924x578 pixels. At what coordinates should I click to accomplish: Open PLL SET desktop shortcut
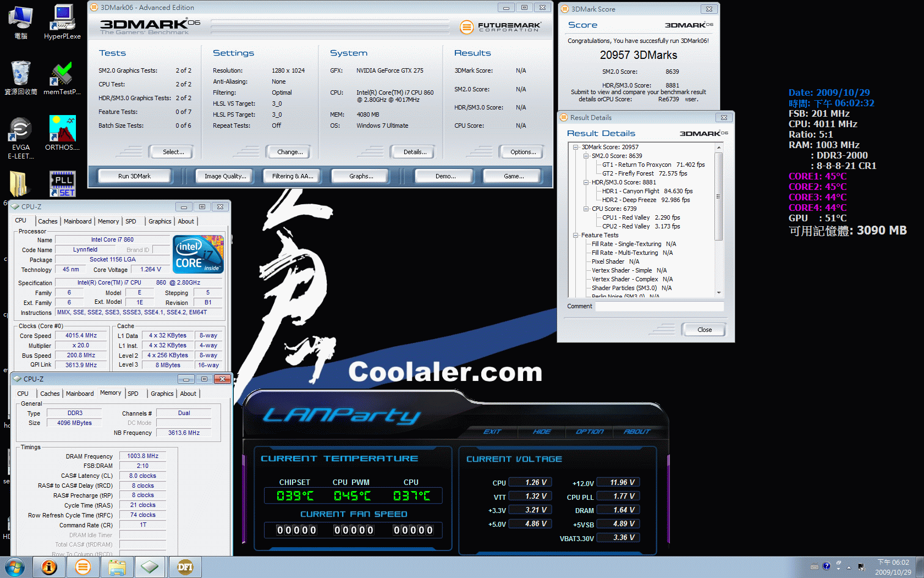tap(63, 184)
